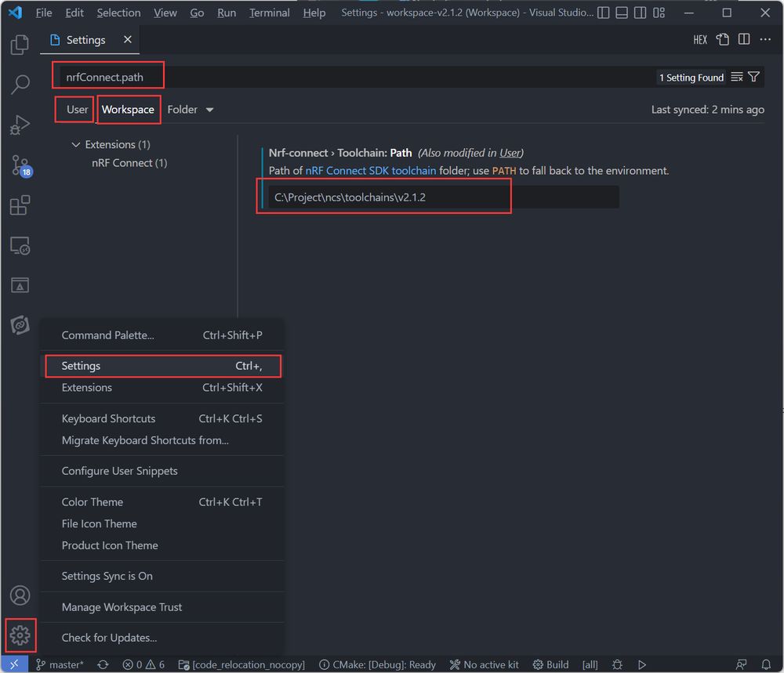Open the Search view icon
This screenshot has height=673, width=784.
pyautogui.click(x=20, y=85)
